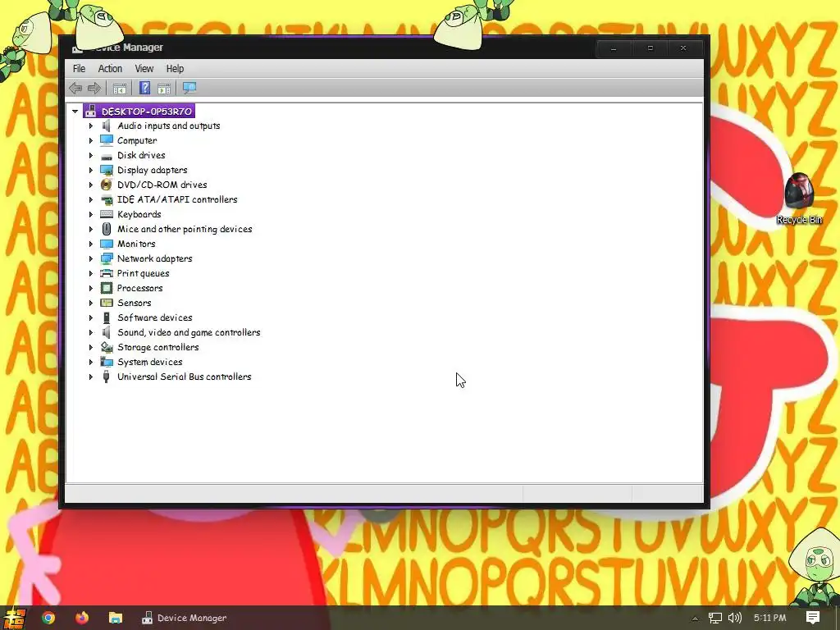Maximize the Device Manager window
Image resolution: width=840 pixels, height=630 pixels.
[x=650, y=48]
